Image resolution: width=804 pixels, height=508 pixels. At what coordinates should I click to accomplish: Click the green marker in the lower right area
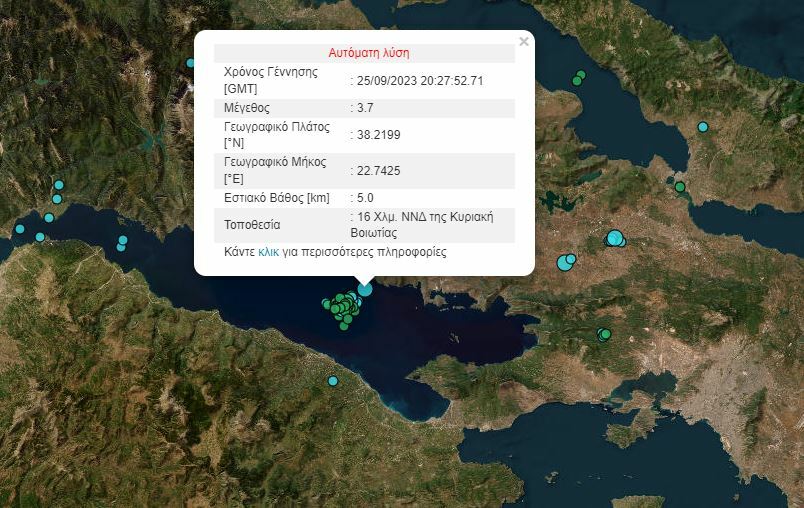click(604, 334)
